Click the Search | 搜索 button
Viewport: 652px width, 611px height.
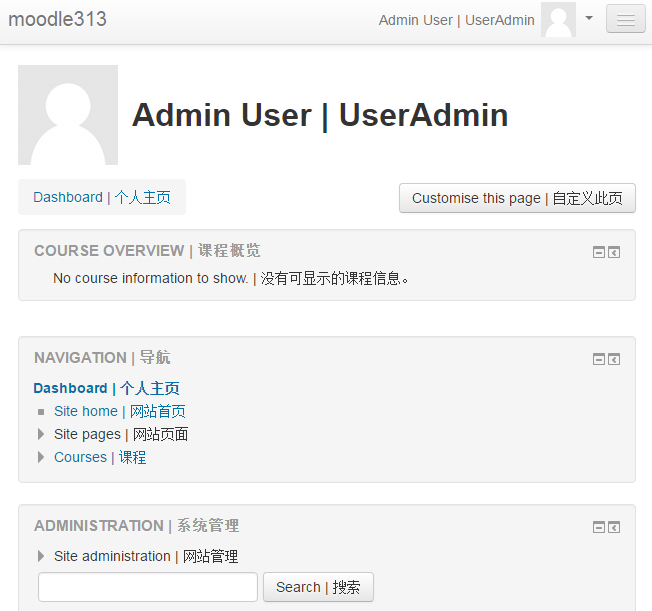[319, 587]
